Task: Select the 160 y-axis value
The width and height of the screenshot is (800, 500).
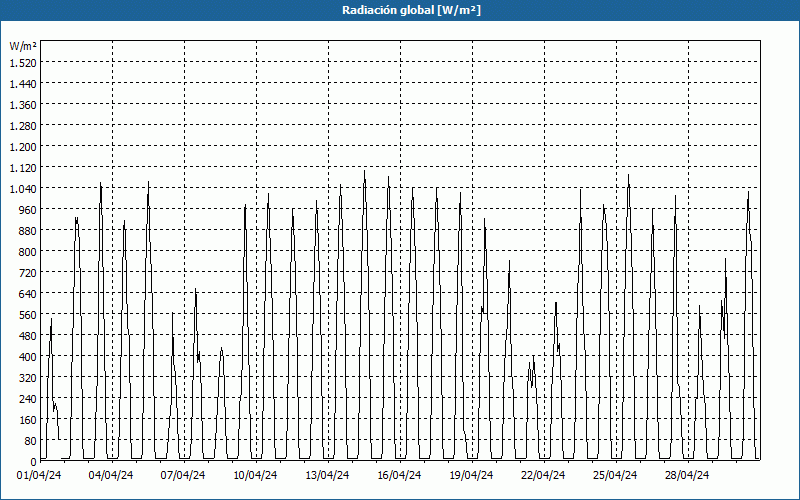Action: coord(29,420)
